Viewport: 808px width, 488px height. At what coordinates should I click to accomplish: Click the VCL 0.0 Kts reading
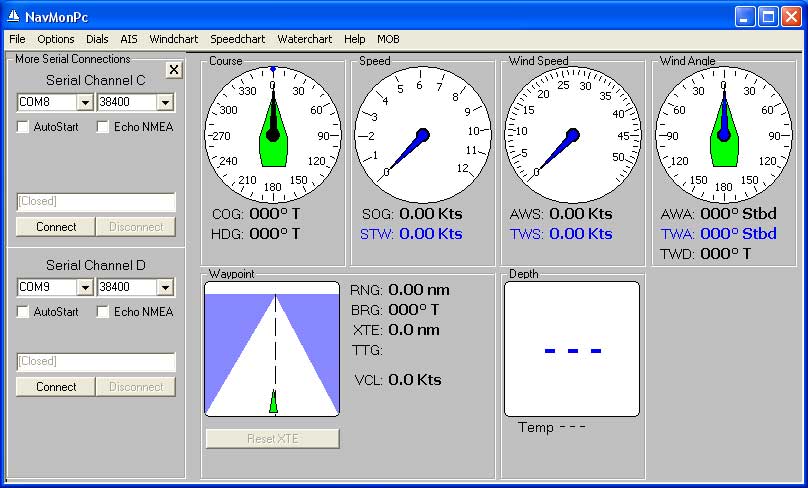pyautogui.click(x=415, y=380)
